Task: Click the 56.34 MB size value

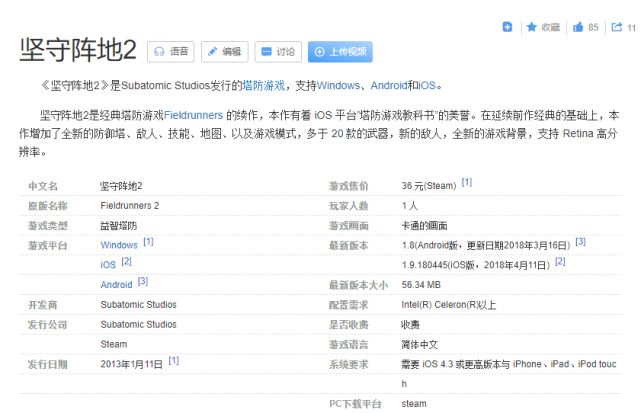Action: point(421,285)
